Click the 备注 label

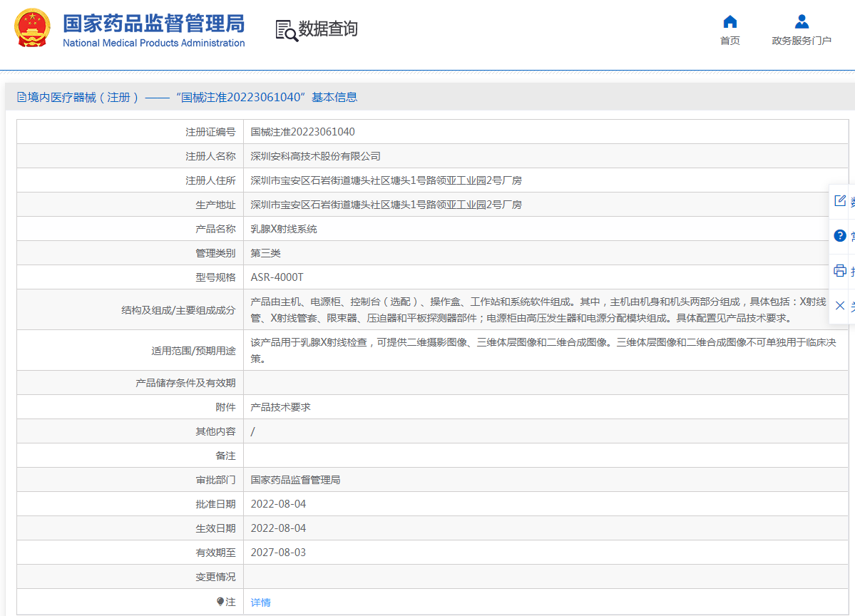click(x=226, y=456)
